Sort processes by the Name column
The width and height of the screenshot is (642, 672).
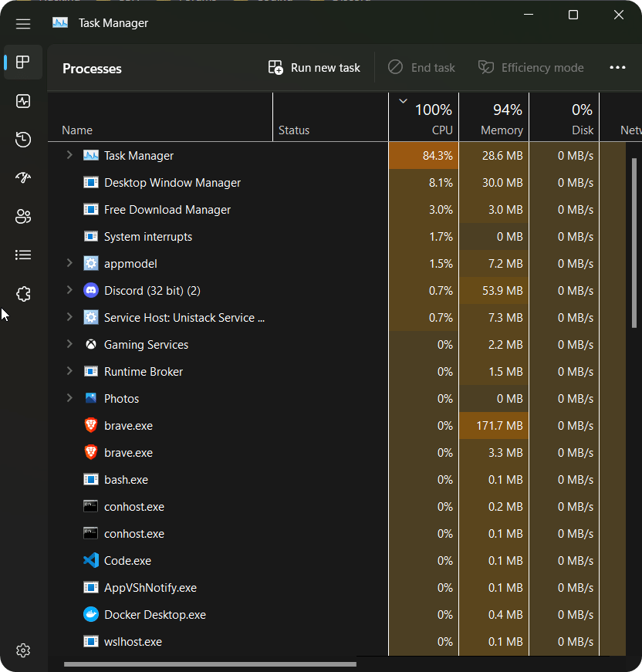[x=160, y=117]
